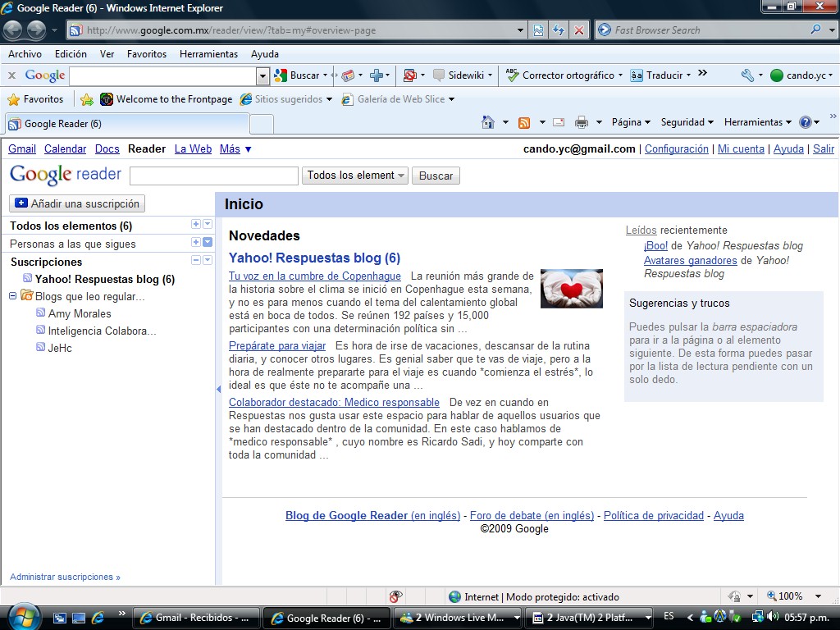Open the Herramientas menu in menu bar
The image size is (840, 630).
[x=208, y=54]
